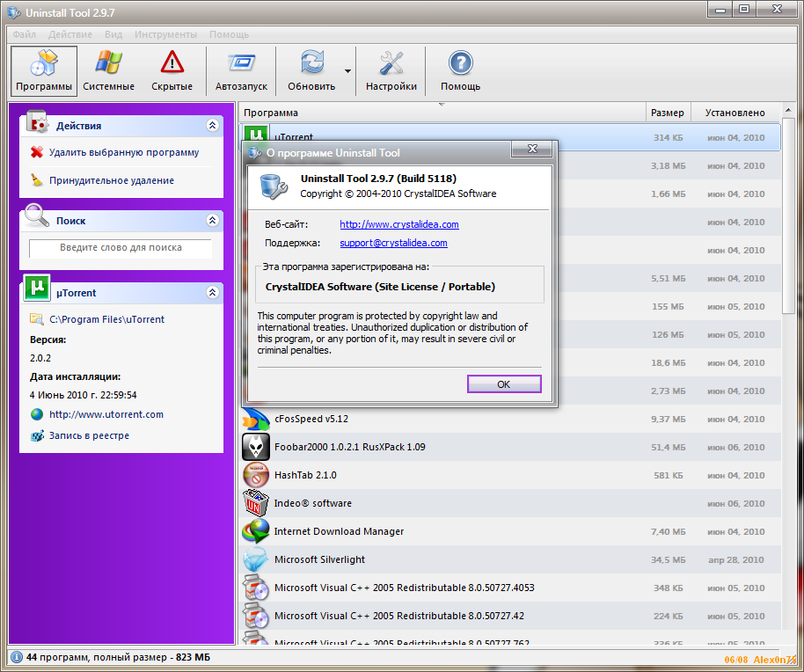Viewport: 804px width, 672px height.
Task: Select Indeo® software row
Action: [x=509, y=503]
